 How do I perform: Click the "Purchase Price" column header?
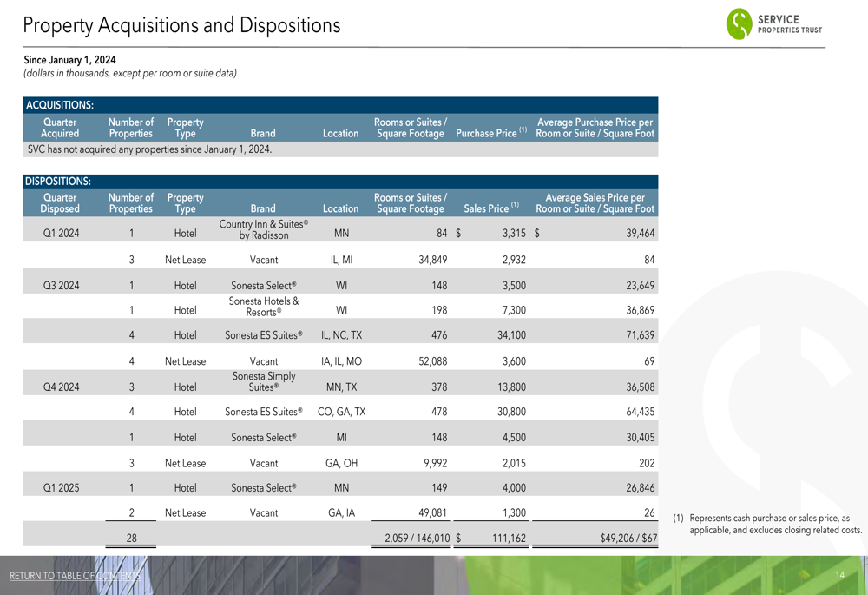491,133
